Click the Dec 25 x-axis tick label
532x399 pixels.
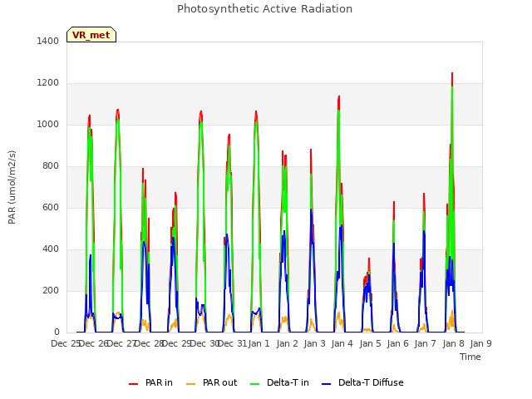tap(65, 343)
